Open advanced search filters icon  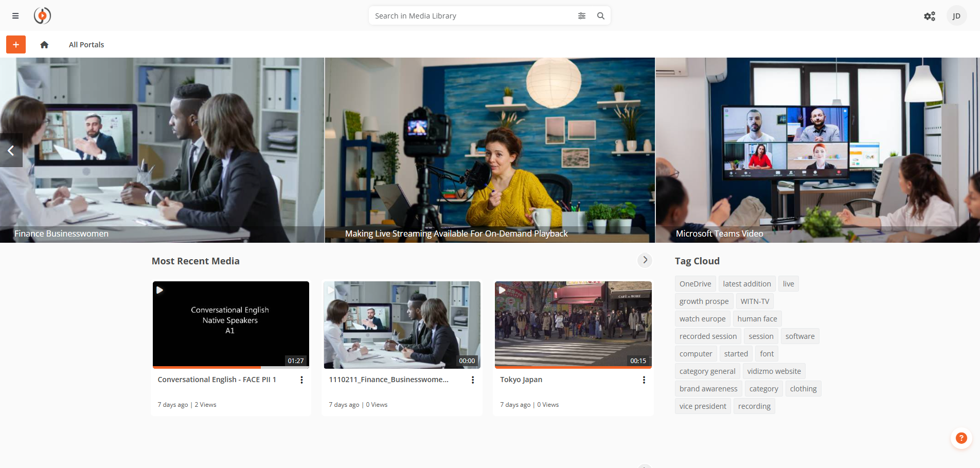(582, 16)
